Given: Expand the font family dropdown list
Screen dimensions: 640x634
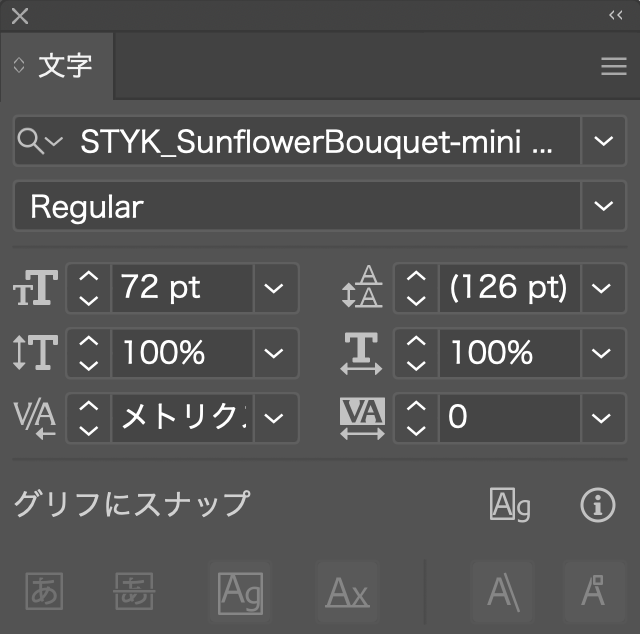Looking at the screenshot, I should [603, 141].
